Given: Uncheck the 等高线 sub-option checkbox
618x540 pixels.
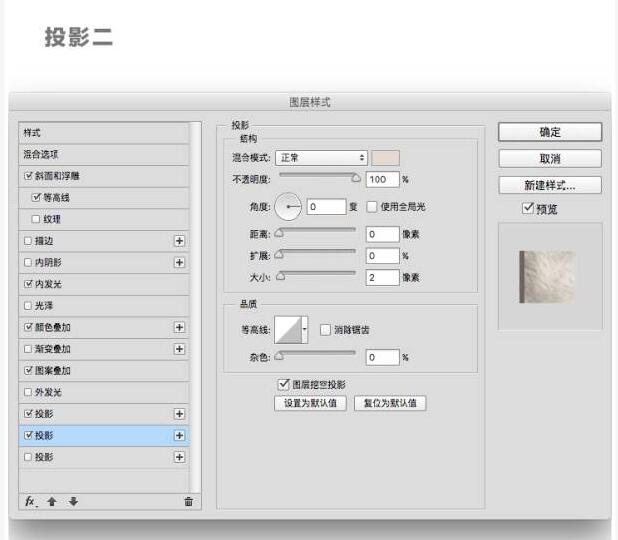Looking at the screenshot, I should (36, 197).
